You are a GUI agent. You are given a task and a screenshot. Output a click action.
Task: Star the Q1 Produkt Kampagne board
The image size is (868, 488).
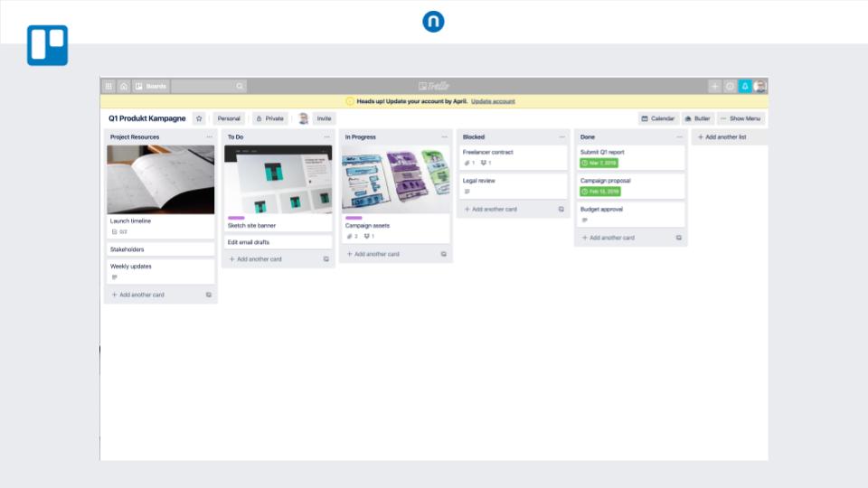[199, 118]
